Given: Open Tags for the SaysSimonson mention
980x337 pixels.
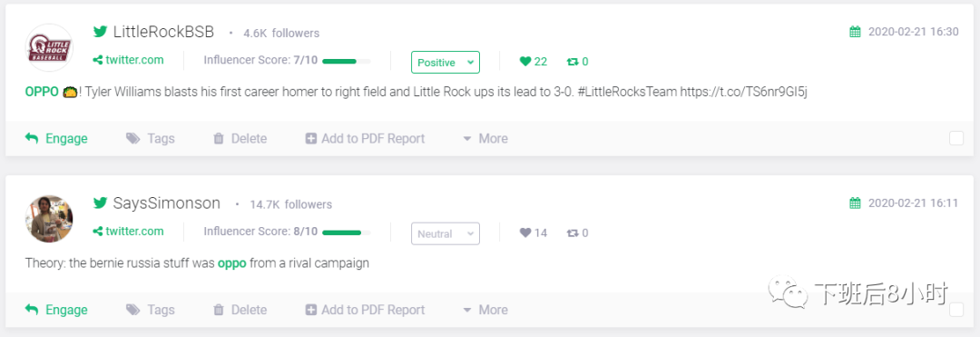Looking at the screenshot, I should [150, 310].
